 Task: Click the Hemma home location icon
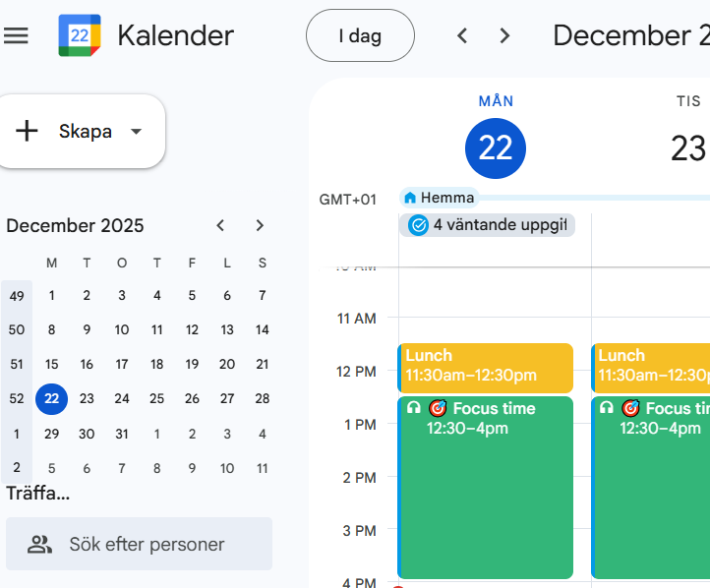point(410,198)
